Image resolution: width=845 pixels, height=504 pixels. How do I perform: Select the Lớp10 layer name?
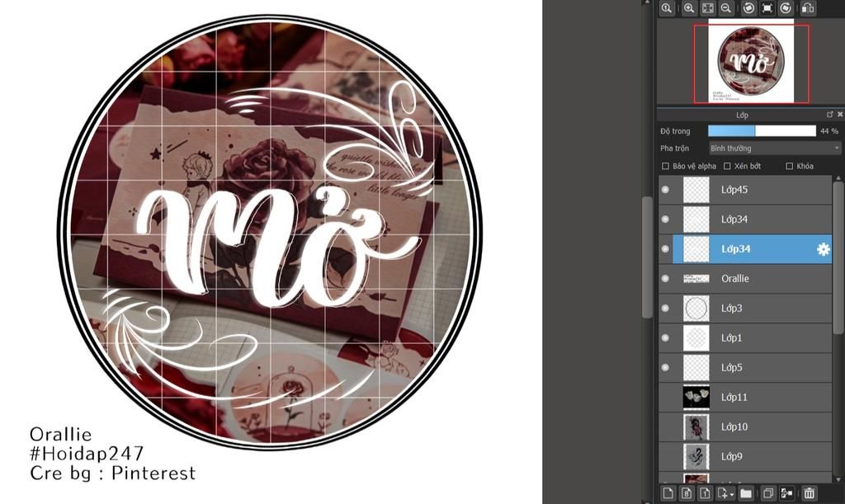(x=734, y=426)
